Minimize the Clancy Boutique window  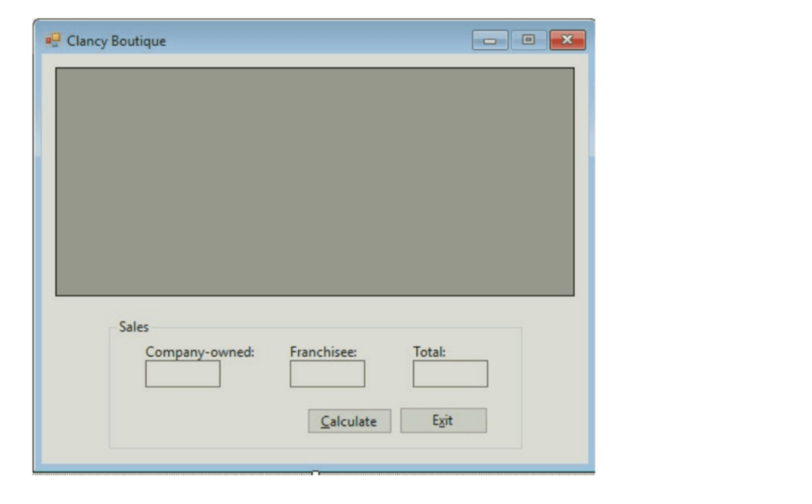point(490,40)
